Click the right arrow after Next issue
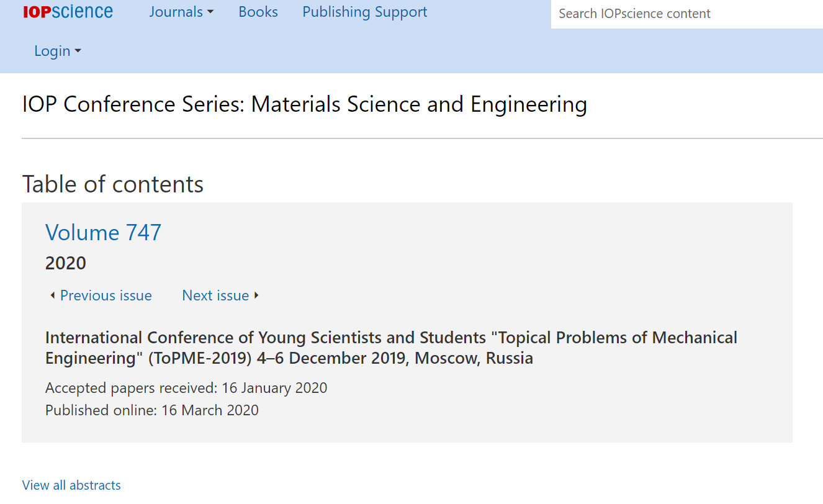Image resolution: width=823 pixels, height=504 pixels. 256,295
